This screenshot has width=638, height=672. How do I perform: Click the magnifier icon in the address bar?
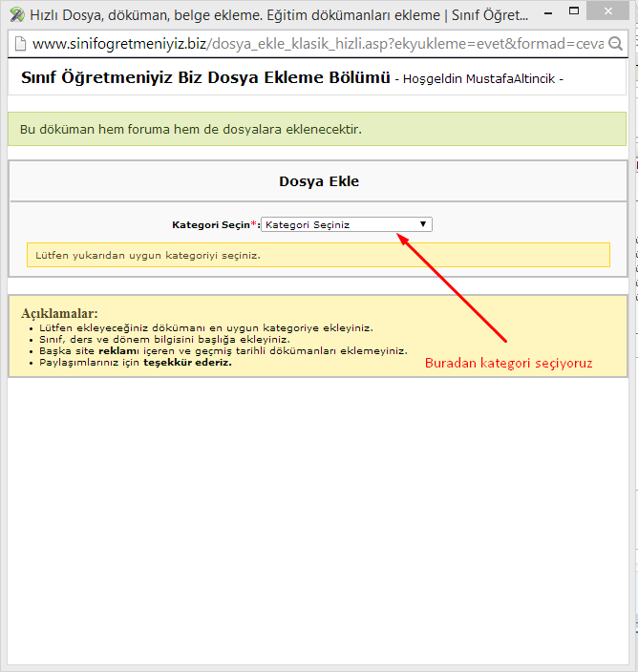point(616,44)
